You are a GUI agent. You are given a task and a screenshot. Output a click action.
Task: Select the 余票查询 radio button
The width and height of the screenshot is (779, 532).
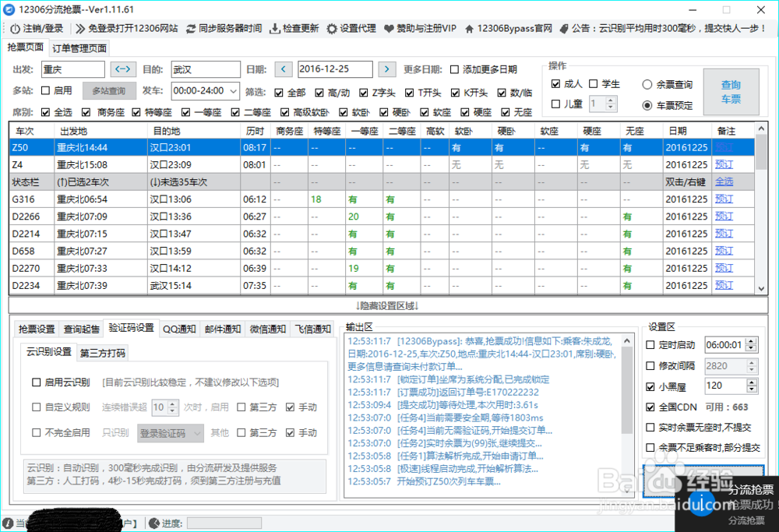pos(647,86)
